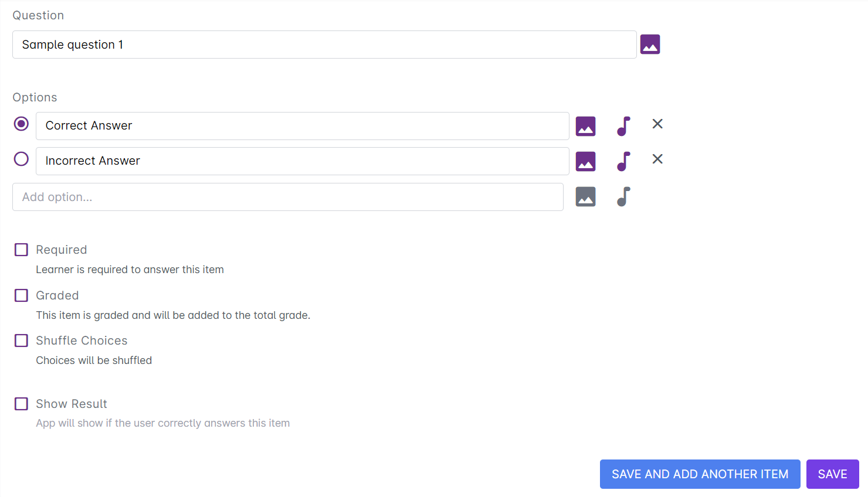Click into the Add option field
This screenshot has height=497, width=868.
(x=287, y=197)
